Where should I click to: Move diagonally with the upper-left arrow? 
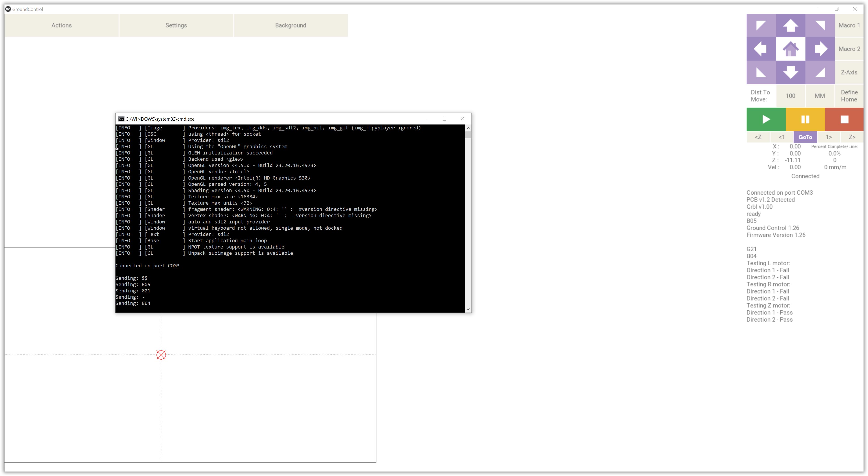(x=761, y=25)
